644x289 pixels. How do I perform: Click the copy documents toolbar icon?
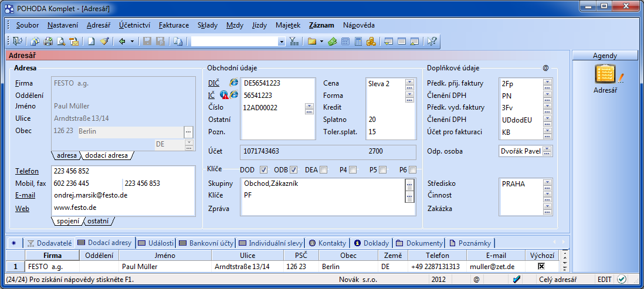(x=35, y=41)
